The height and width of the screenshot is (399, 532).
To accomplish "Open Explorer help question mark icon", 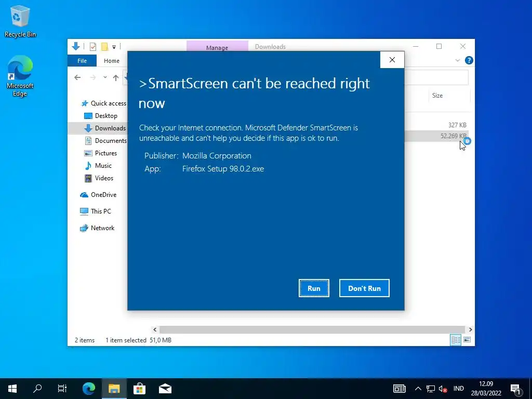I will tap(469, 60).
